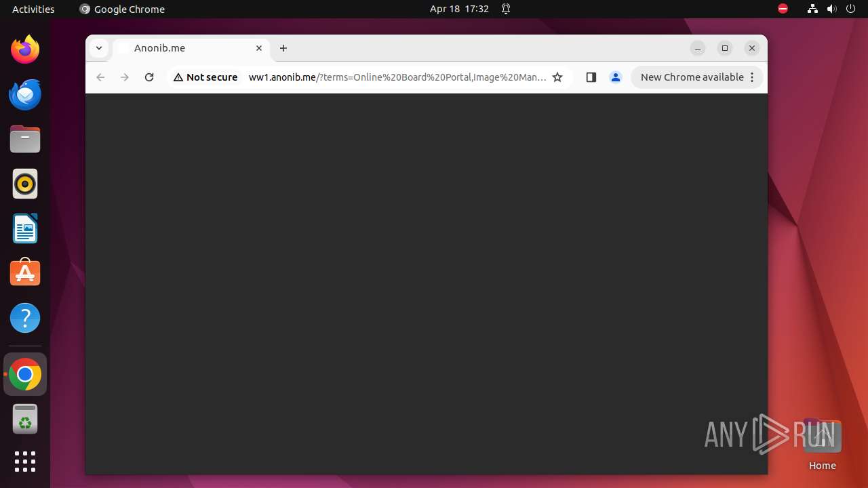The image size is (868, 488).
Task: Click the Not secure site info chip
Action: click(205, 77)
